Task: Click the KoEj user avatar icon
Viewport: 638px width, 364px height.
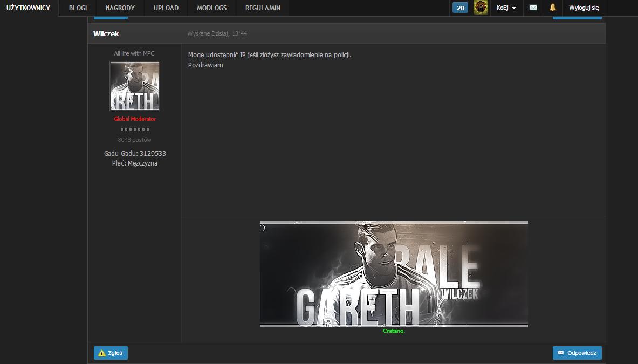Action: click(x=481, y=8)
